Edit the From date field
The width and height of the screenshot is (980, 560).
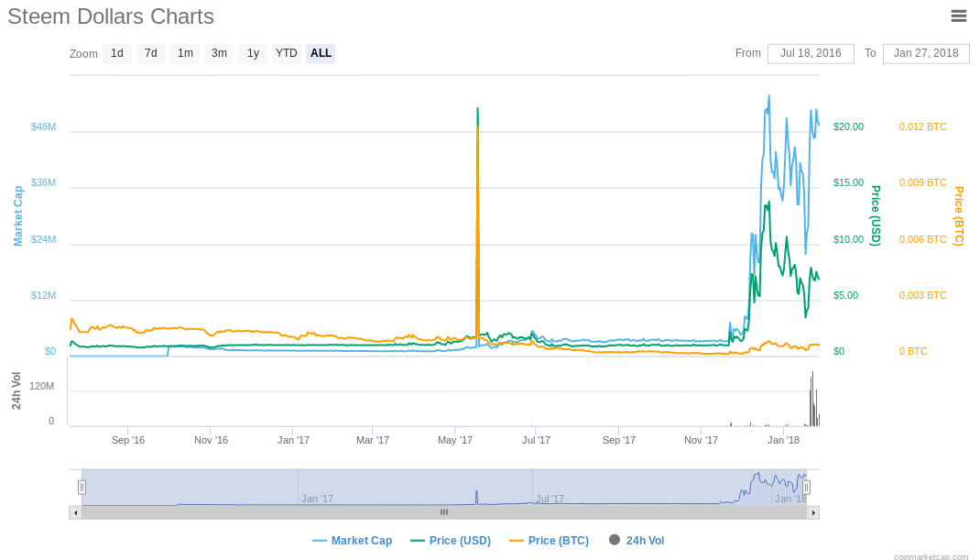coord(811,53)
